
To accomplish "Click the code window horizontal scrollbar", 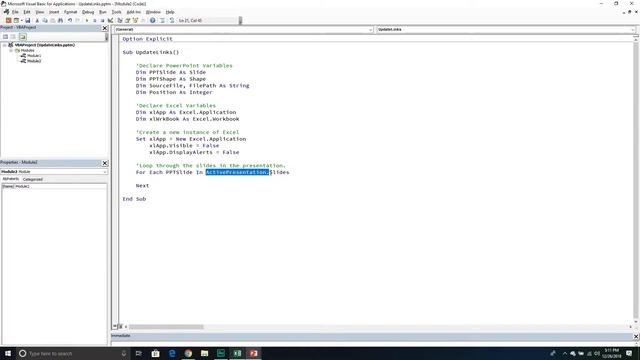I will (x=166, y=327).
